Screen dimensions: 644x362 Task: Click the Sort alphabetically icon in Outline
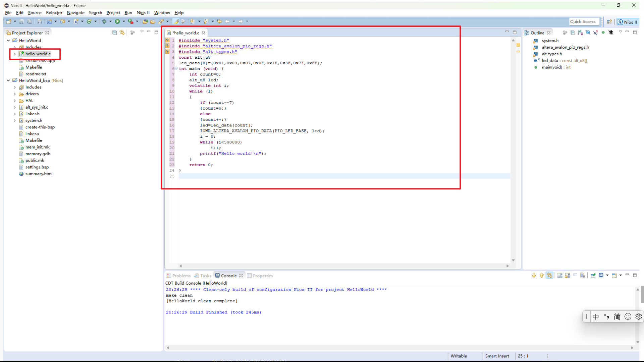pos(580,33)
